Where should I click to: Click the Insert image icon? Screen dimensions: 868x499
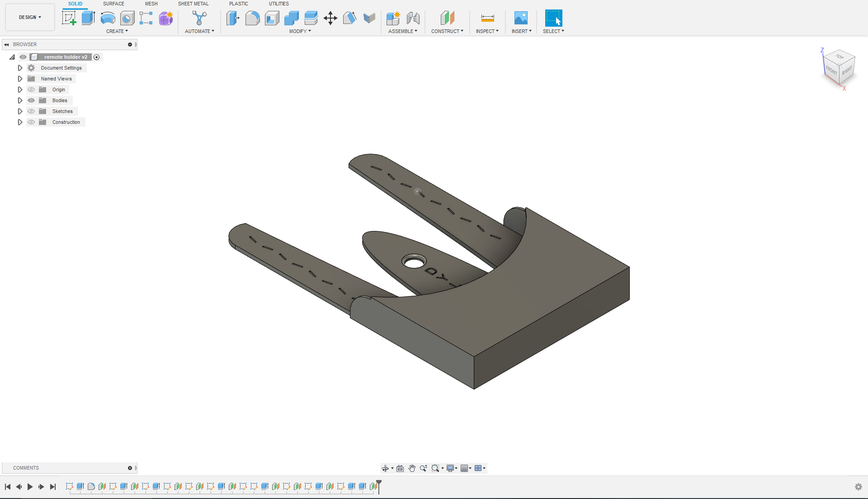tap(521, 18)
